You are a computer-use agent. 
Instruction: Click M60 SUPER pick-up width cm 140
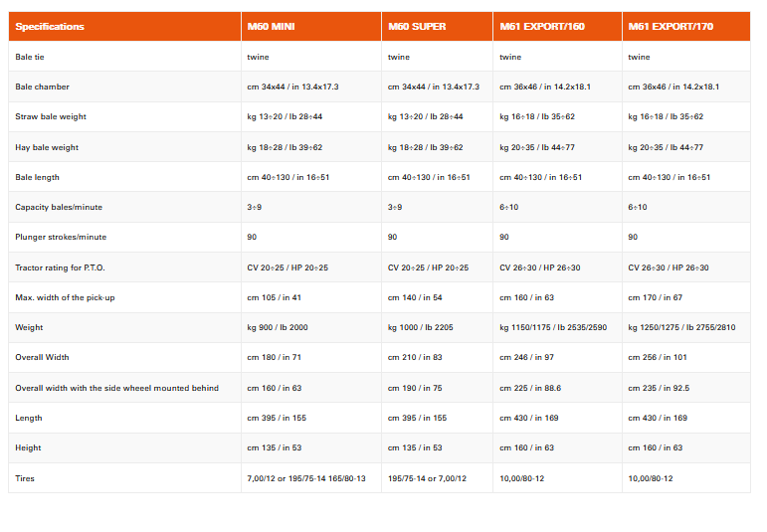tap(415, 297)
